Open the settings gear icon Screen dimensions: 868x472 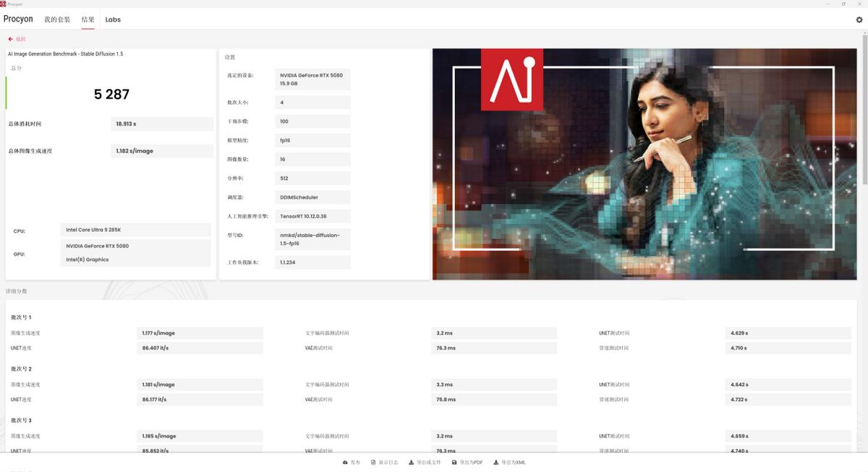click(859, 20)
